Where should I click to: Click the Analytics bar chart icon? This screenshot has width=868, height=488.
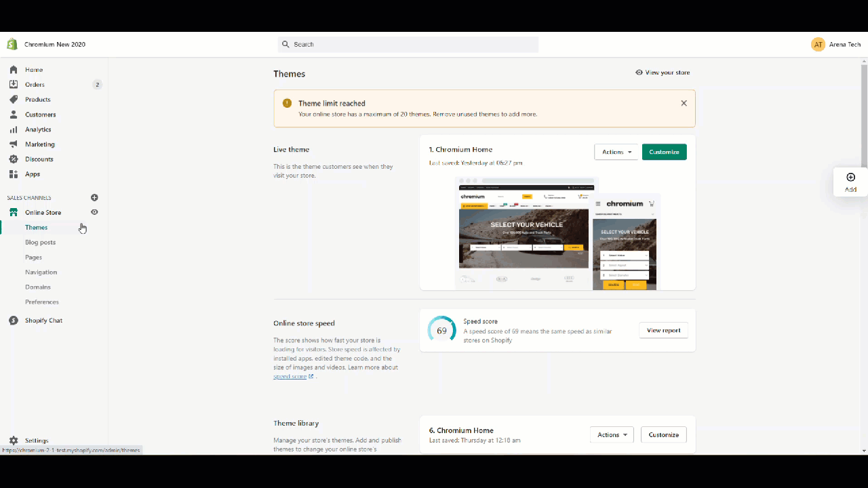click(x=14, y=129)
